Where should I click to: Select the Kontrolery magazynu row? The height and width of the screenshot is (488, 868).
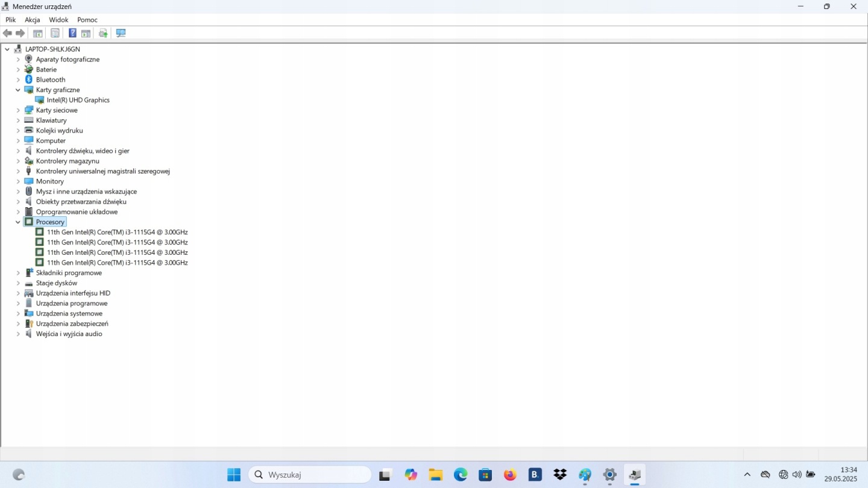pyautogui.click(x=68, y=161)
